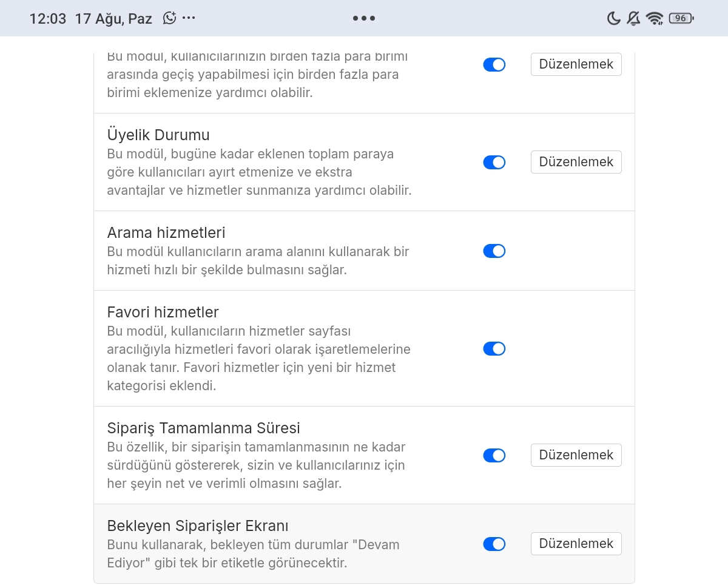This screenshot has height=585, width=728.
Task: Select the Favori hizmetler heading
Action: (163, 312)
